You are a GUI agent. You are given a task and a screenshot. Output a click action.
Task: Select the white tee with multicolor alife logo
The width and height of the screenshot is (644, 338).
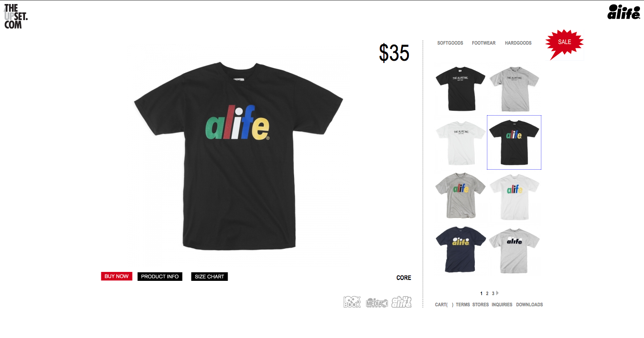pos(514,196)
